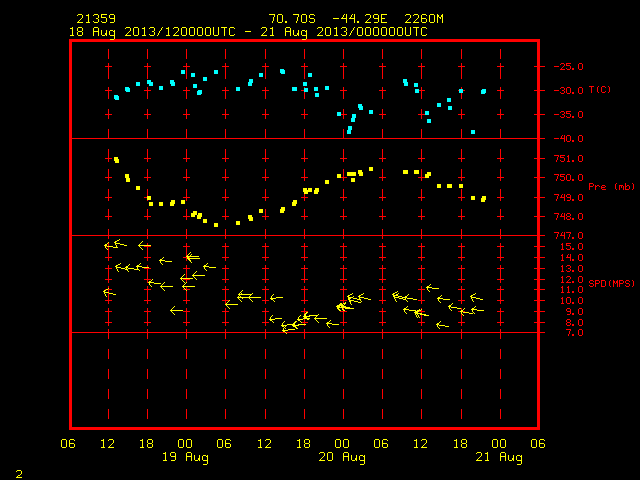
Task: Select the 747.0 pressure tick label
Action: [x=568, y=236]
